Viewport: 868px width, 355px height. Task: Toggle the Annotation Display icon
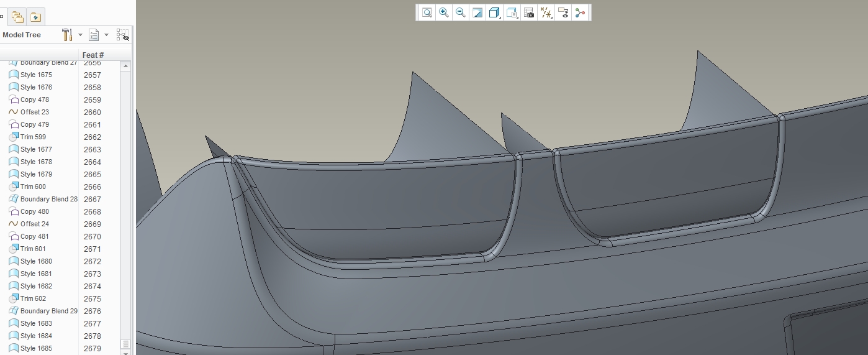563,12
